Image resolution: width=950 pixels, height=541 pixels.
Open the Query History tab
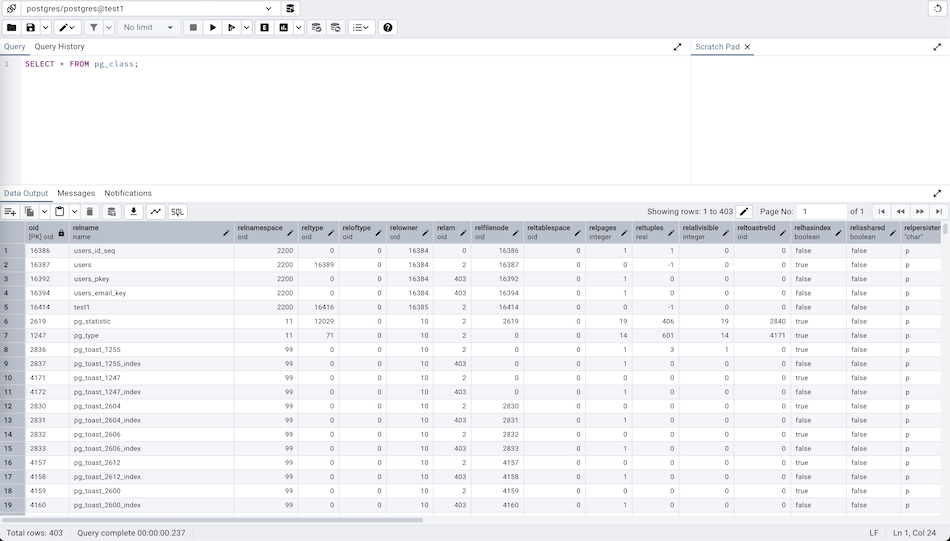(x=59, y=47)
